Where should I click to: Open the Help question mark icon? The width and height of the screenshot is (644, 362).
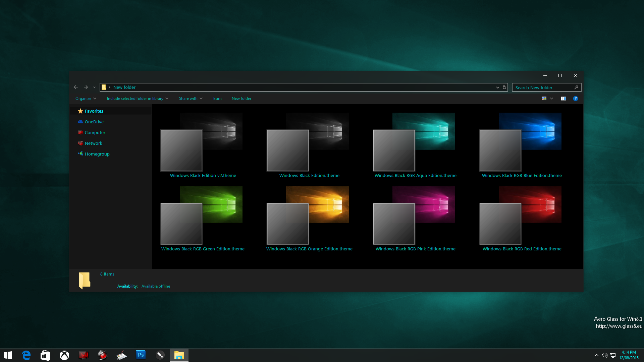[x=576, y=98]
